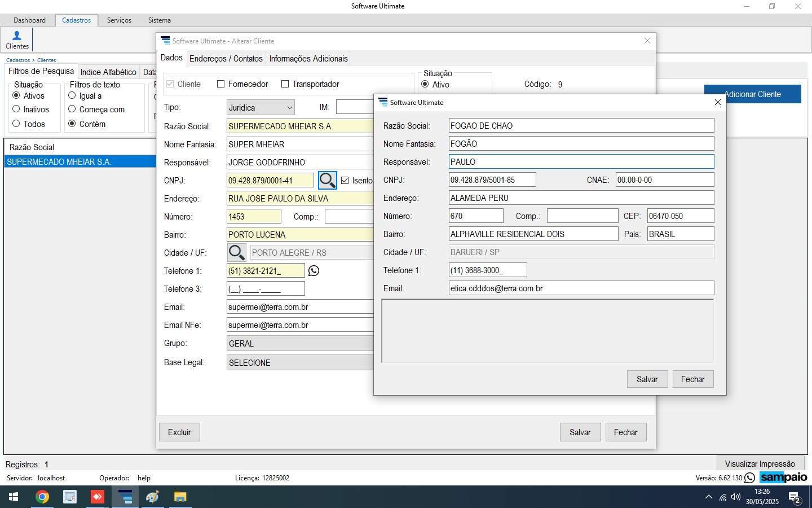Click the Cidade / UF search magnifier
Screen dimensions: 812x508
(x=236, y=252)
